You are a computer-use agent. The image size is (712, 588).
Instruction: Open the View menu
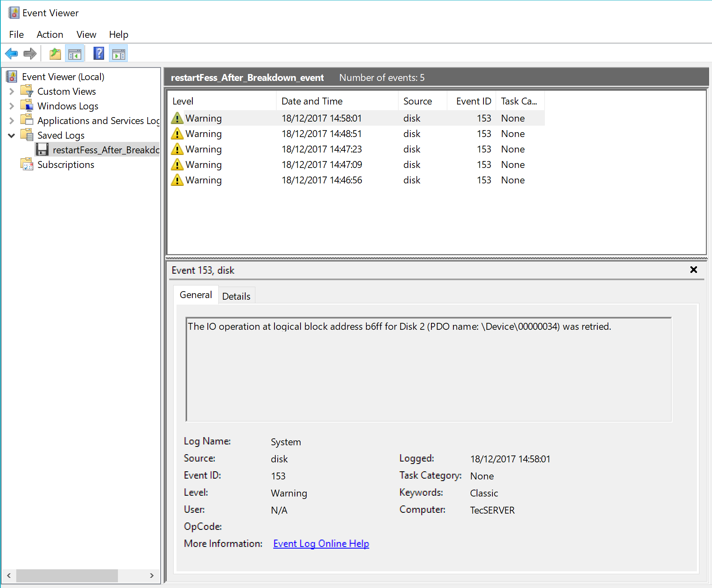[x=86, y=35]
